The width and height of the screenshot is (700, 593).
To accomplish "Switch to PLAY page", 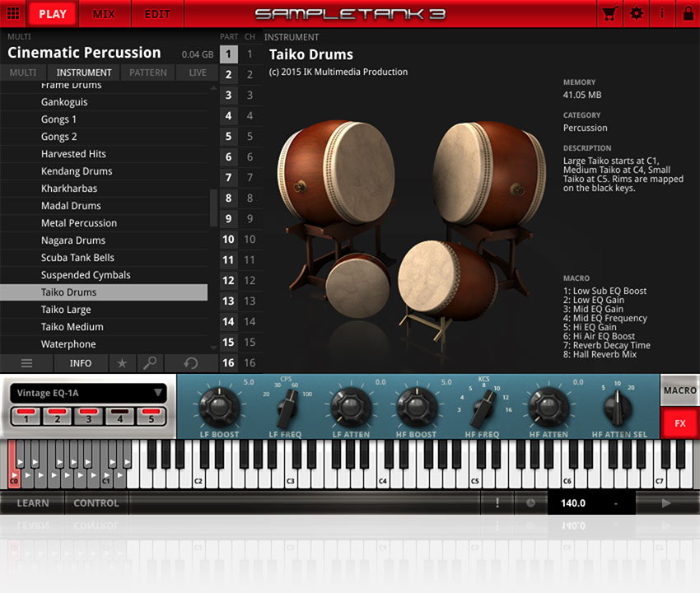I will (52, 14).
